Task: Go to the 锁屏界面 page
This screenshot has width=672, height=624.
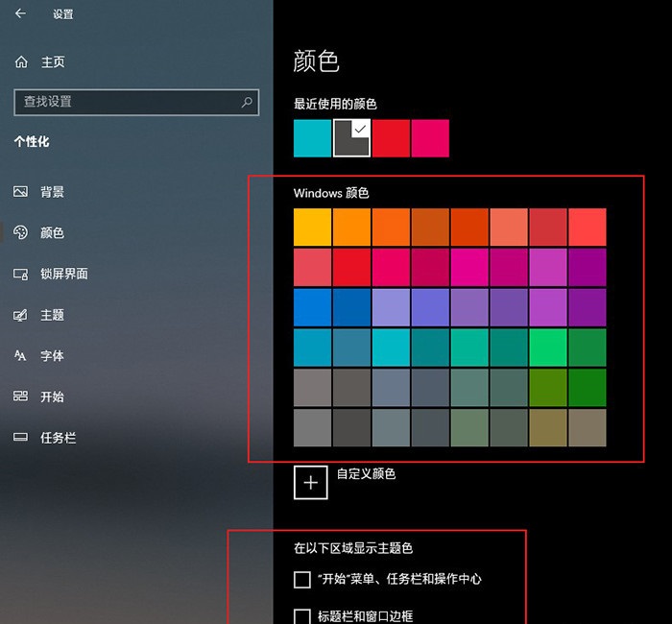Action: [64, 274]
